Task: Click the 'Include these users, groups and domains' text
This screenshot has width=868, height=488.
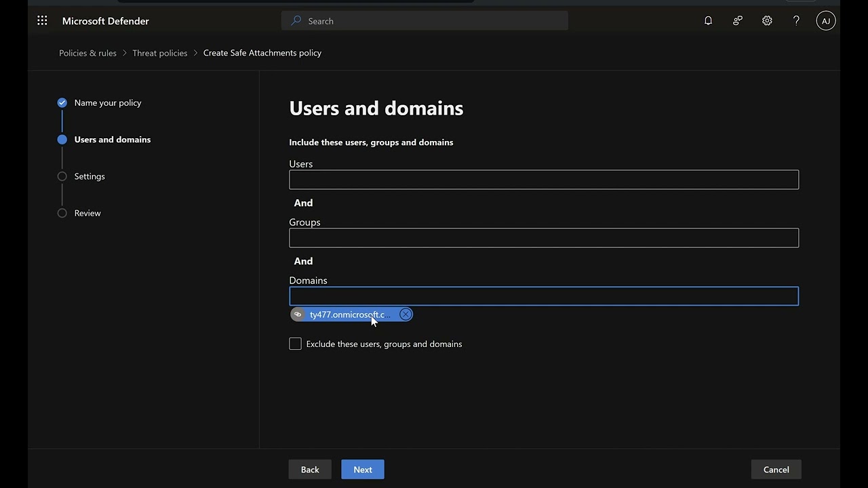Action: [371, 142]
